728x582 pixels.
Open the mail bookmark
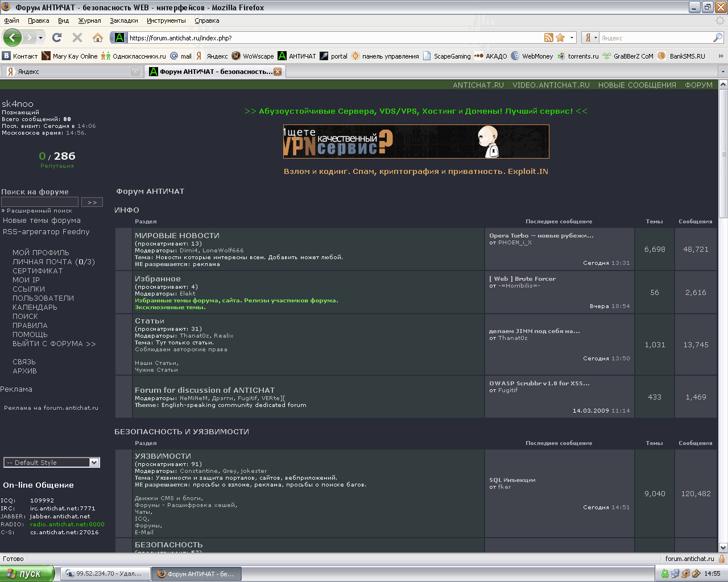coord(181,56)
